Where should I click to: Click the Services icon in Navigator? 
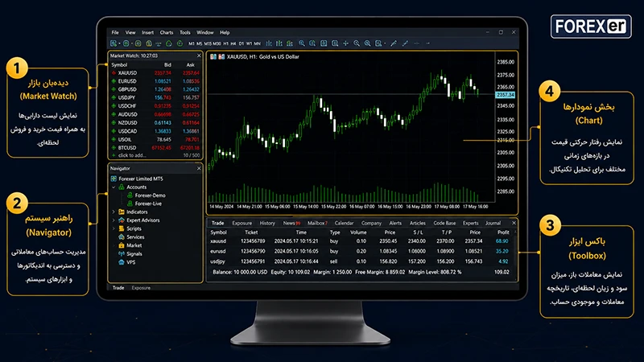point(122,237)
